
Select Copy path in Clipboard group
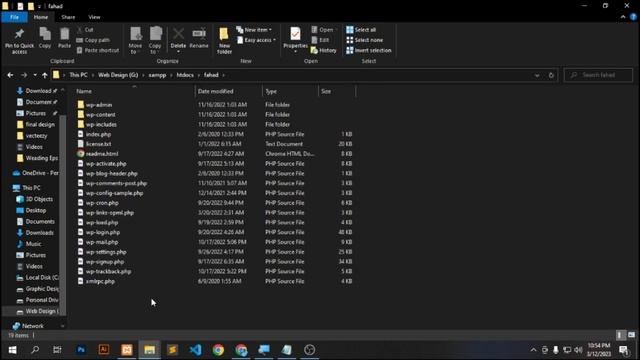[93, 40]
